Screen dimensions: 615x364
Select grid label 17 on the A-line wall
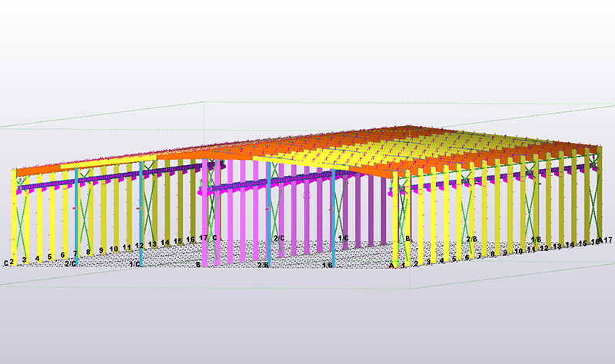[x=607, y=240]
